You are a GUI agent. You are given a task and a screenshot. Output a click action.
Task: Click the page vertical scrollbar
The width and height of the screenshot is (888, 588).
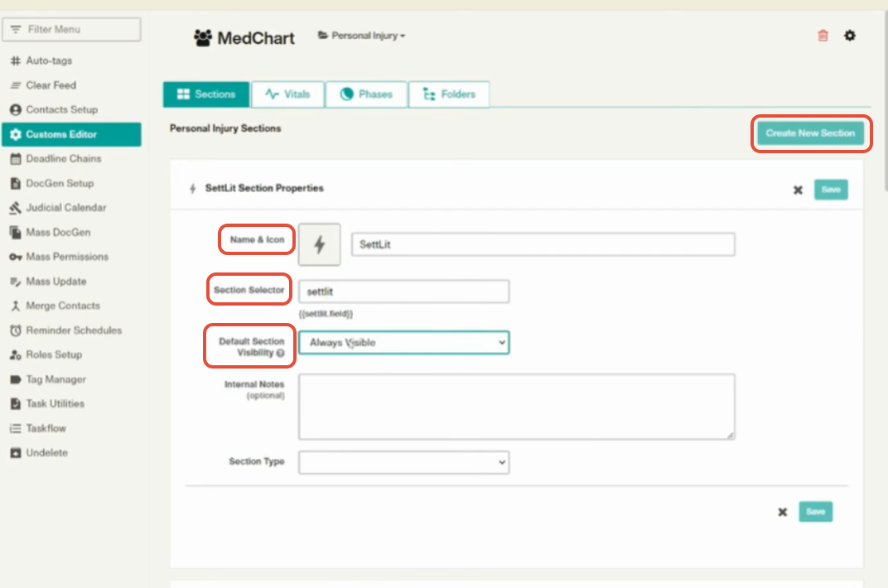(886, 102)
